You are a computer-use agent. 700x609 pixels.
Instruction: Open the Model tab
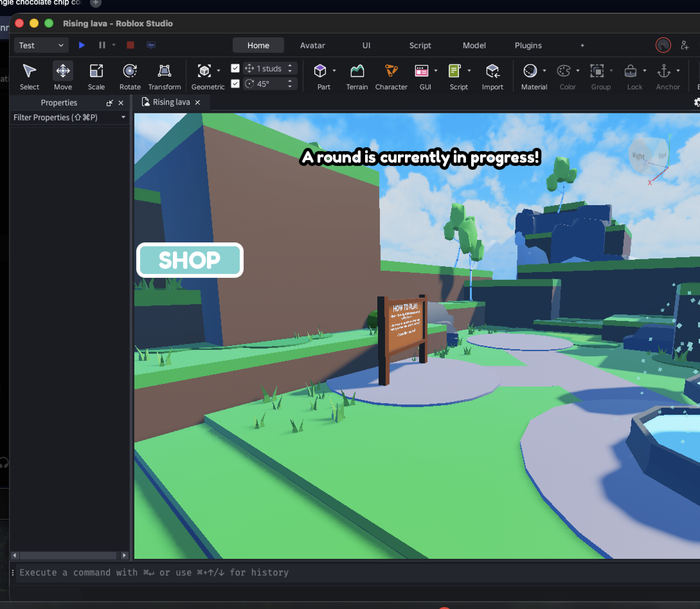474,45
